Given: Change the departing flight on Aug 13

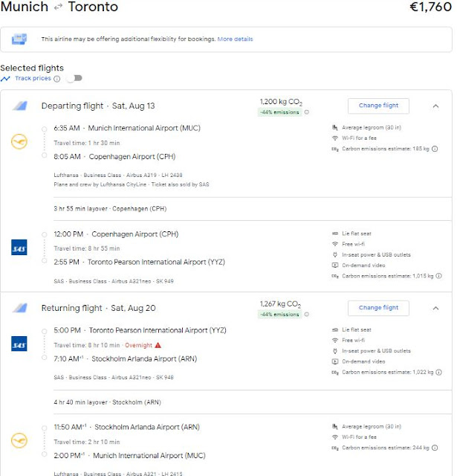Looking at the screenshot, I should 378,106.
